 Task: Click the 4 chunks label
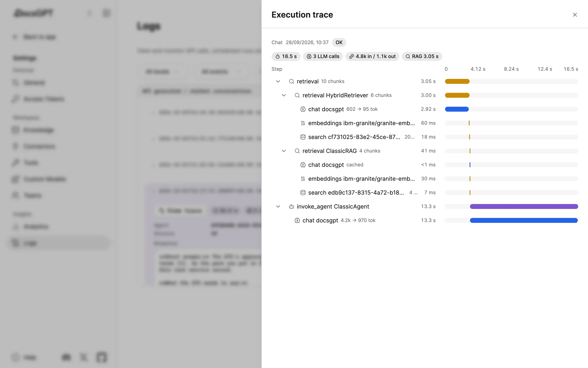pyautogui.click(x=370, y=151)
